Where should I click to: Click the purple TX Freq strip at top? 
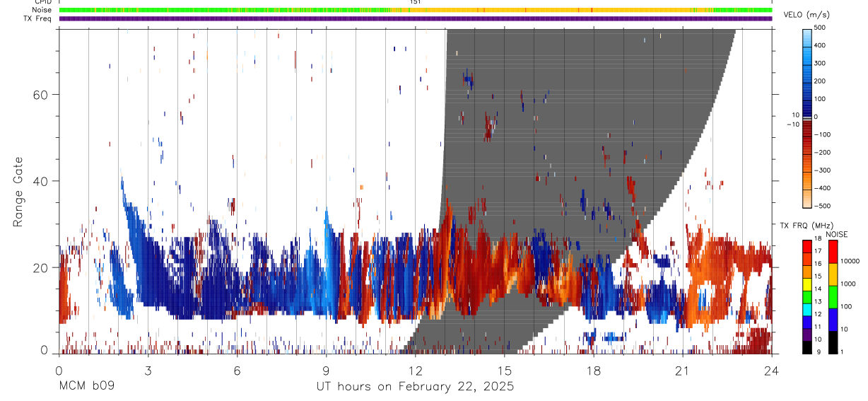(x=416, y=18)
